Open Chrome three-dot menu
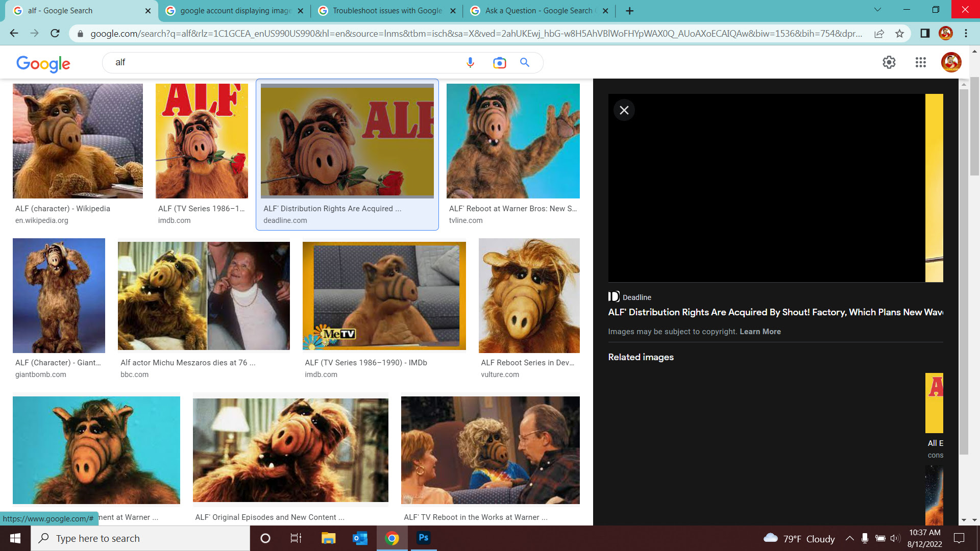This screenshot has width=980, height=551. (966, 33)
